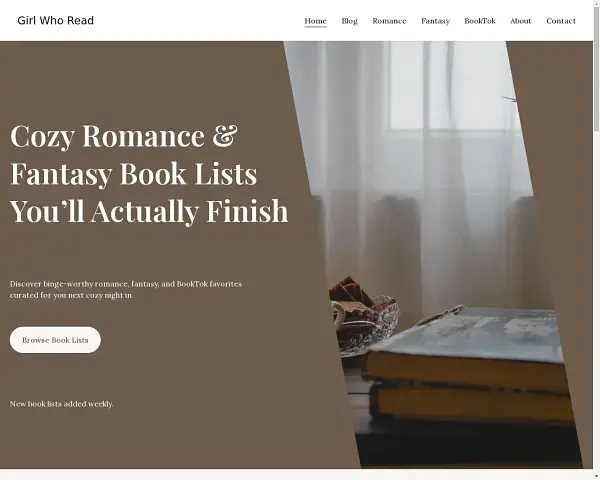Visit the About page
Screen dimensions: 600x480
pyautogui.click(x=520, y=21)
